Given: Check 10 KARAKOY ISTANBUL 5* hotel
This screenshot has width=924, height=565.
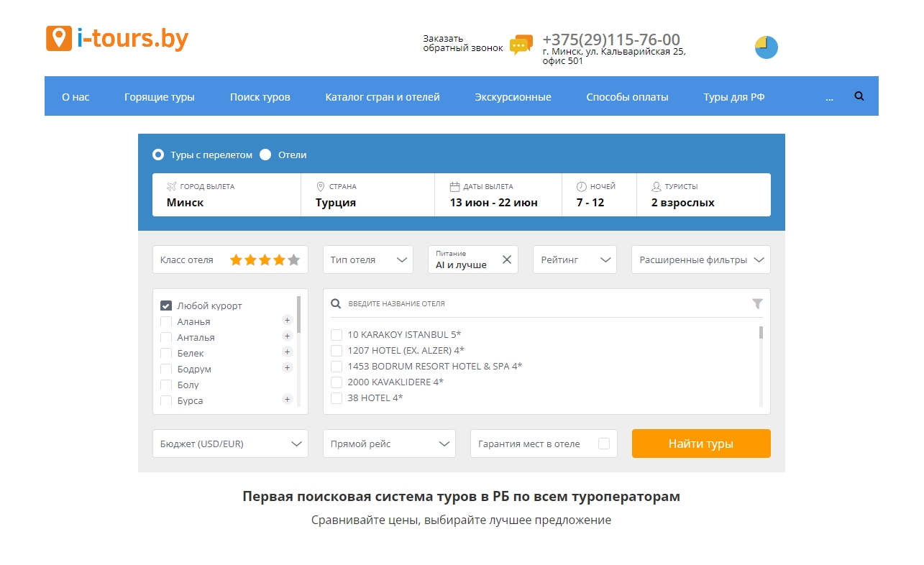Looking at the screenshot, I should click(337, 334).
